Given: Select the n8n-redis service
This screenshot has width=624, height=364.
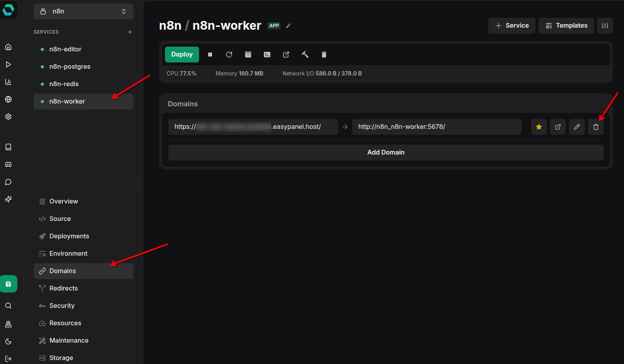Looking at the screenshot, I should coord(83,84).
